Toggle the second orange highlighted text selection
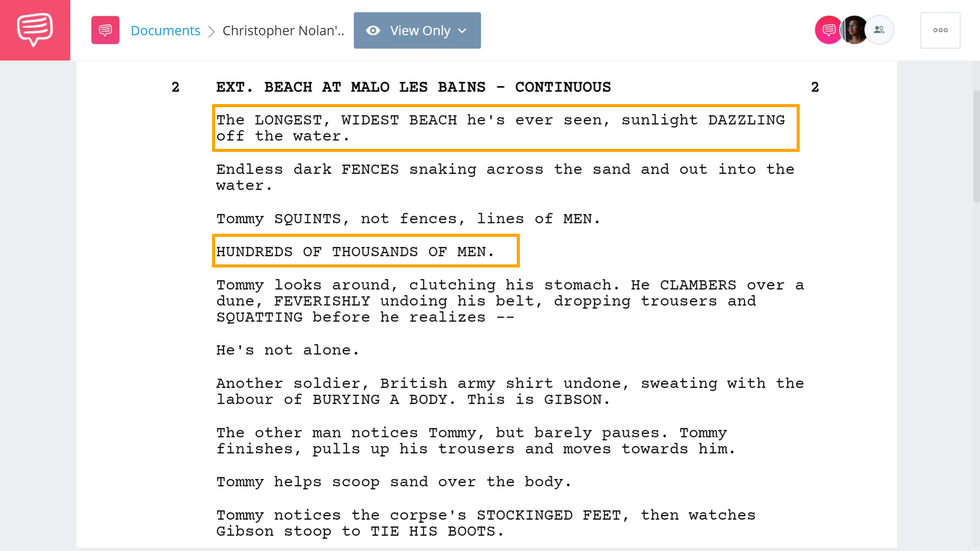The image size is (980, 551). [366, 251]
